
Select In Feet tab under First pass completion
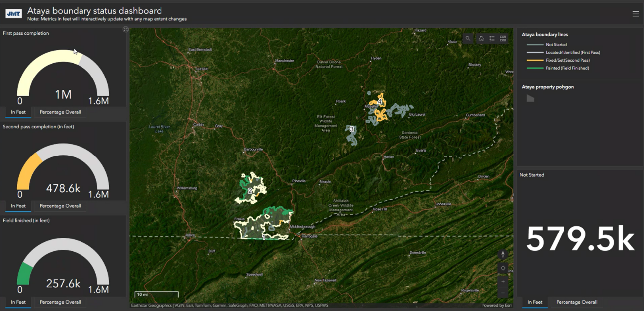[18, 112]
